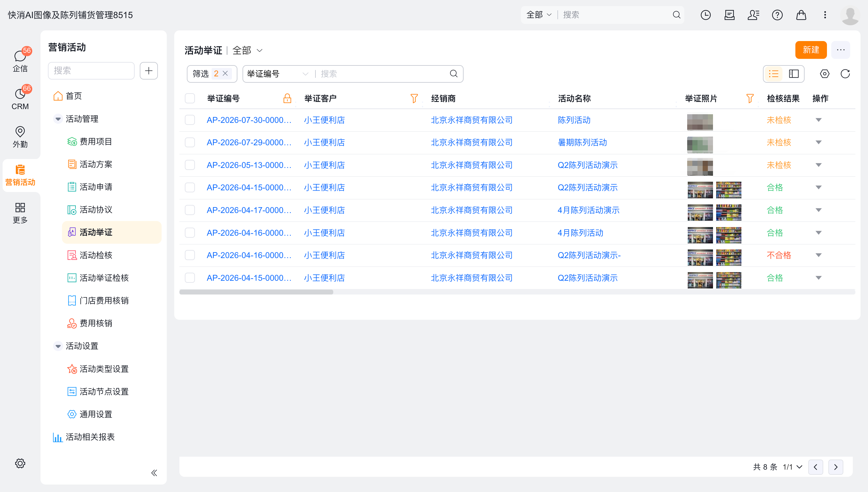Click the user avatar in top right
Image resolution: width=868 pixels, height=492 pixels.
pyautogui.click(x=850, y=16)
